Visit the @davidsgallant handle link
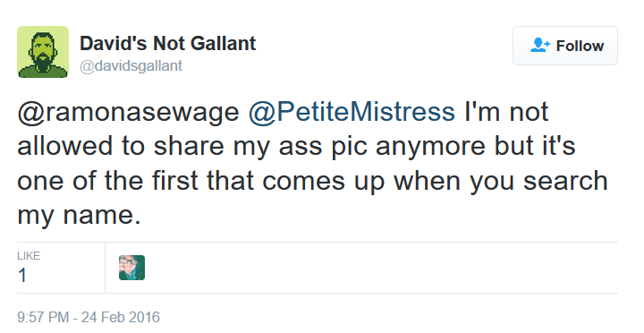 tap(131, 65)
